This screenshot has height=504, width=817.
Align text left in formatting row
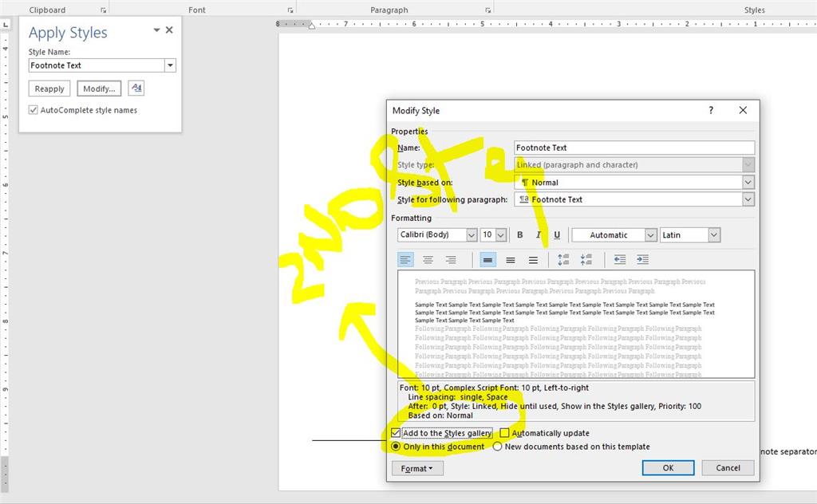405,260
